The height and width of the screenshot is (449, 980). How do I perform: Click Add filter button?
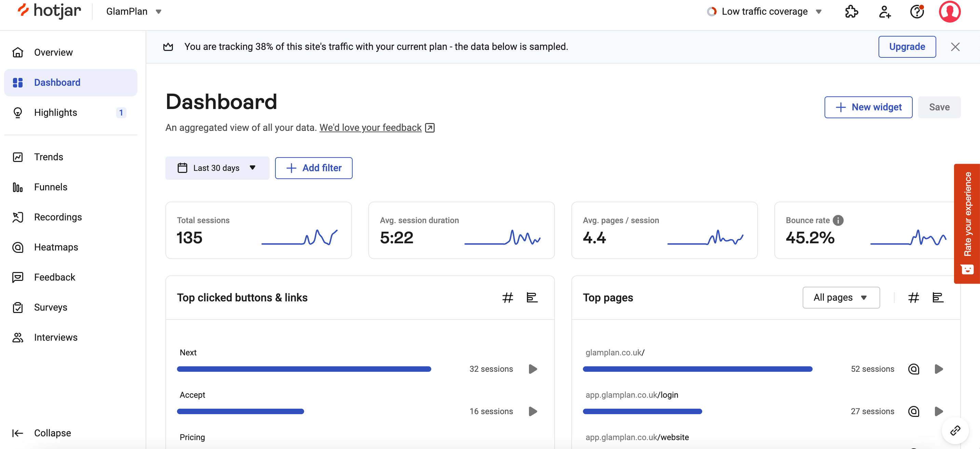(x=313, y=168)
